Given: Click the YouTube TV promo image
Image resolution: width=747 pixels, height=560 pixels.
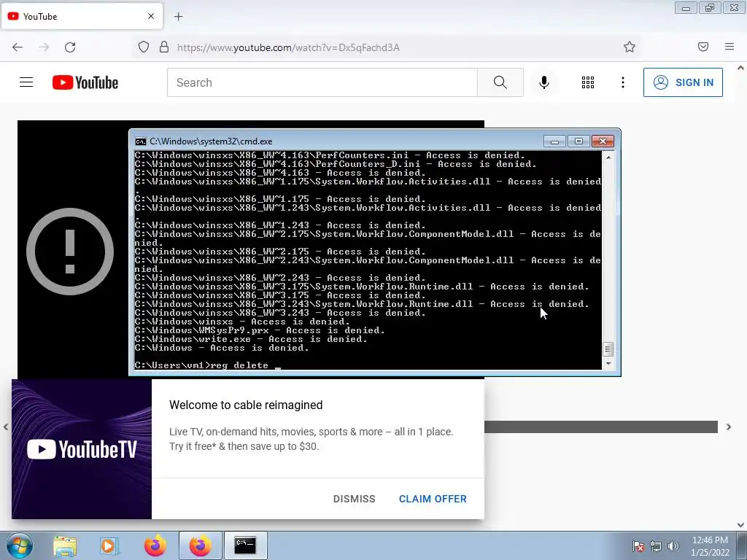Looking at the screenshot, I should point(82,449).
